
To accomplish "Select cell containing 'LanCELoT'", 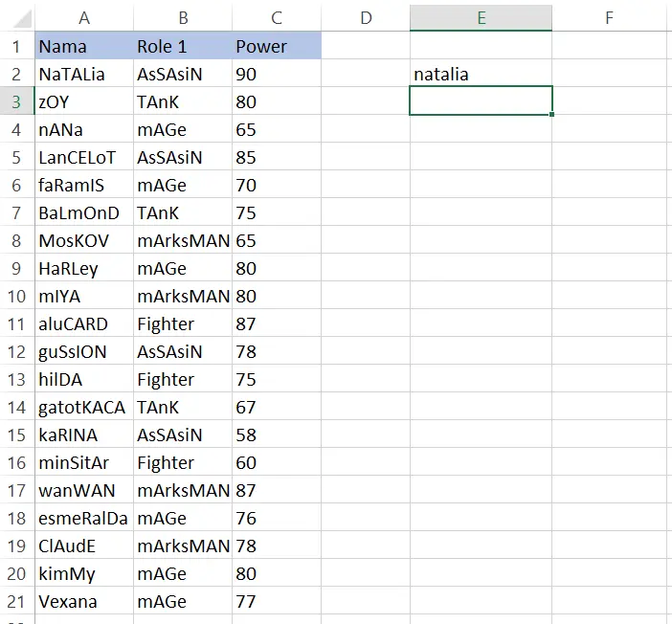I will [x=84, y=157].
